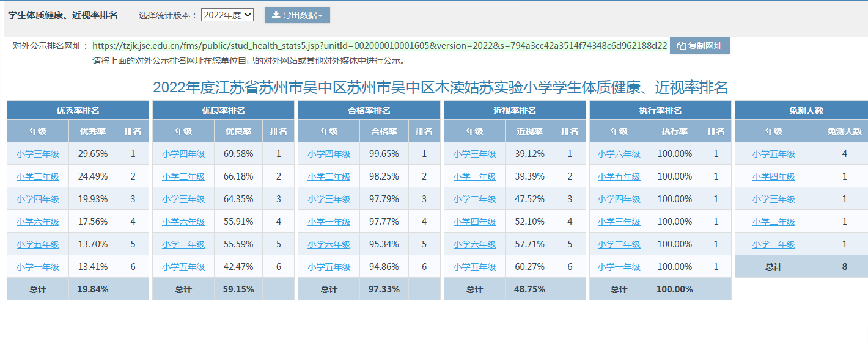Open 小学五年级 in 执行率排名 table

point(619,176)
